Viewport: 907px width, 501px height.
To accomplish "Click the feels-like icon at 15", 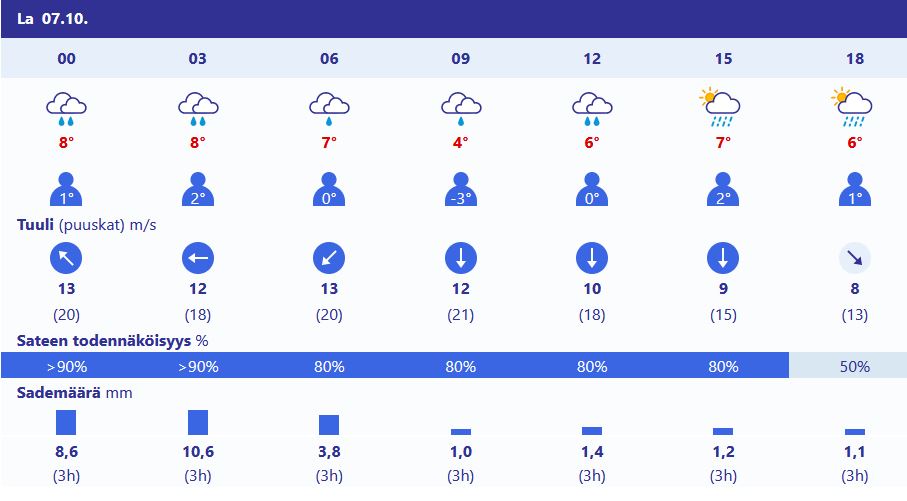I will tap(723, 189).
